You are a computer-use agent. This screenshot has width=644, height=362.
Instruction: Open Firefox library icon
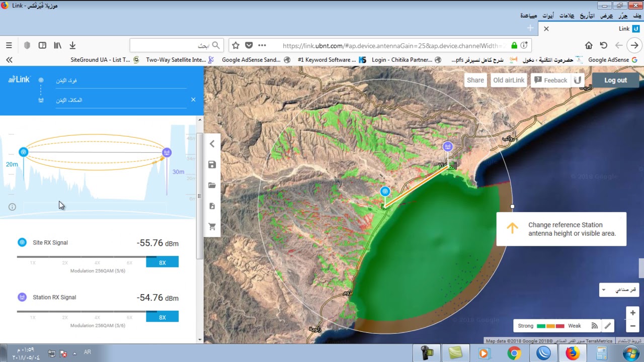[57, 45]
